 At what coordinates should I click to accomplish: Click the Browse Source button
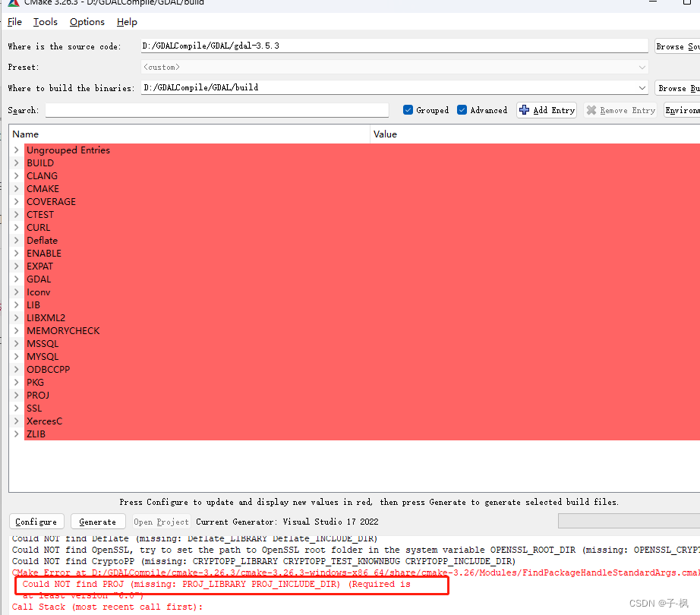click(x=677, y=46)
